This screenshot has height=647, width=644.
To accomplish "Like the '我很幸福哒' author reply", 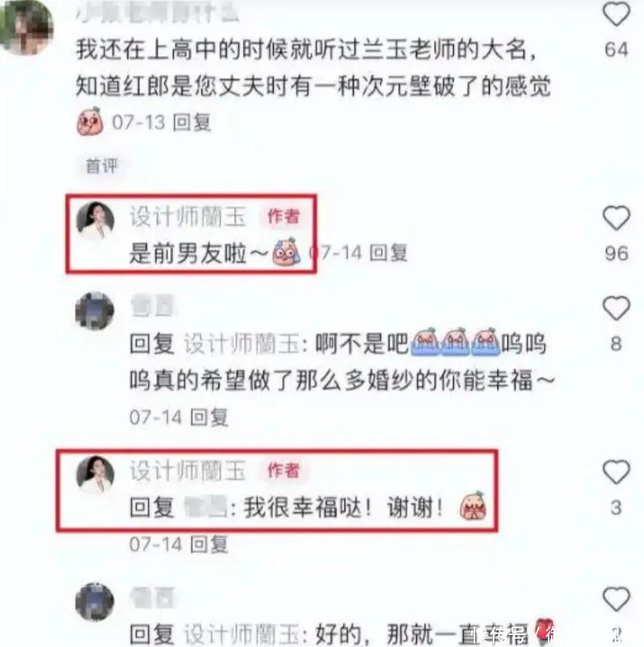I will coord(616,472).
